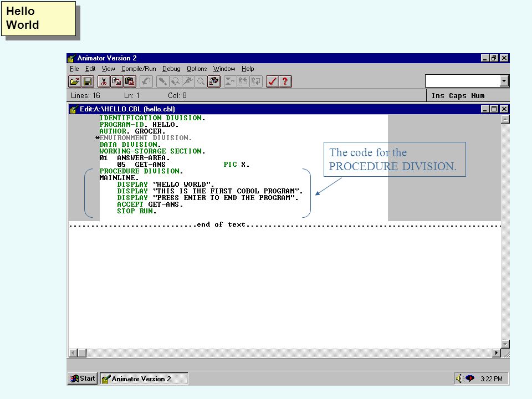The image size is (532, 399).
Task: Open the Help menu
Action: point(248,69)
